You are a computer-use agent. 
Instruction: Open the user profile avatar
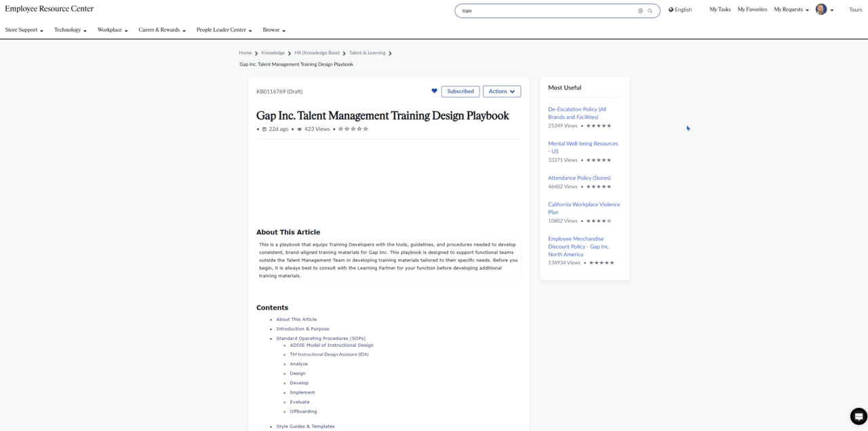pos(821,10)
